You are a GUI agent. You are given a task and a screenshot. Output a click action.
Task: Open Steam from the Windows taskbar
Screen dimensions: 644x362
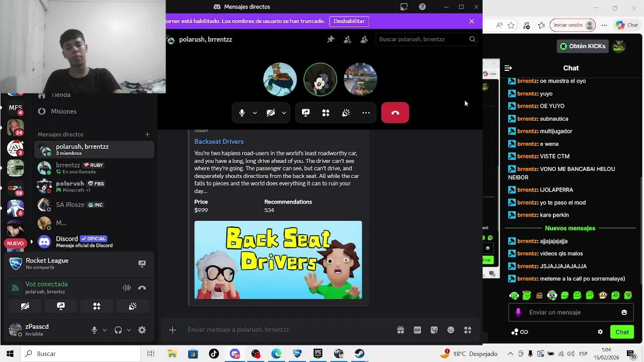click(359, 354)
